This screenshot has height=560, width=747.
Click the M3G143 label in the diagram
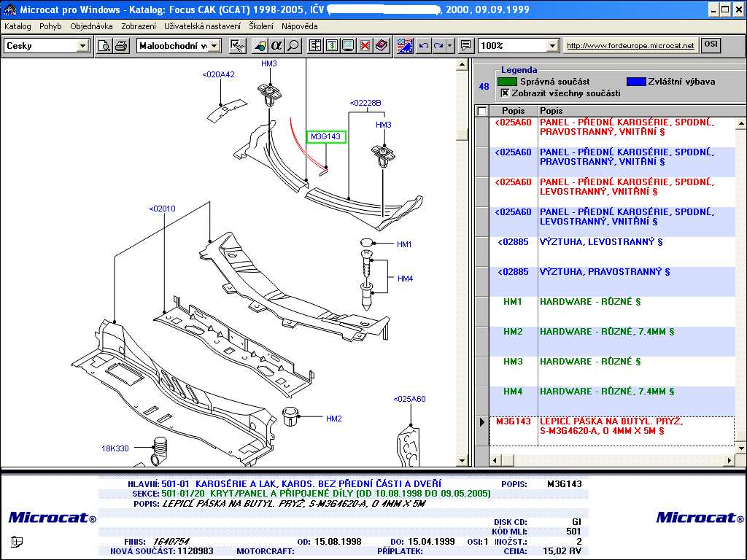tap(325, 136)
